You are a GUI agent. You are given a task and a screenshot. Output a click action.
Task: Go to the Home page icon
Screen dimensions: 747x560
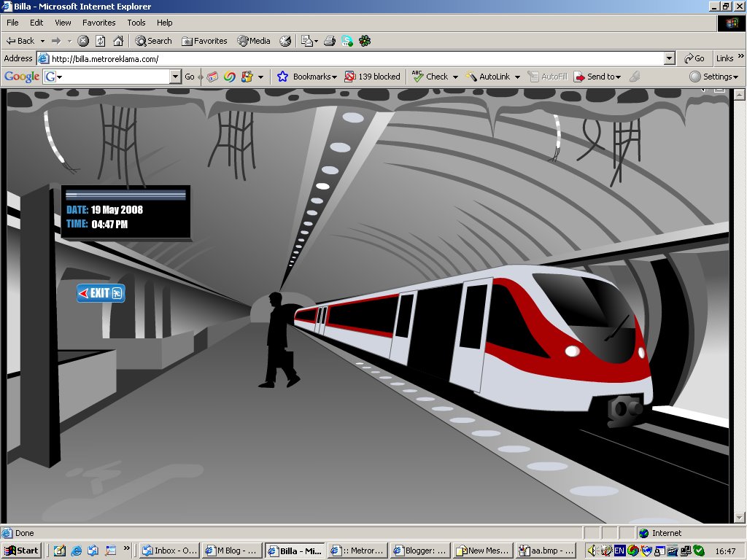tap(118, 41)
